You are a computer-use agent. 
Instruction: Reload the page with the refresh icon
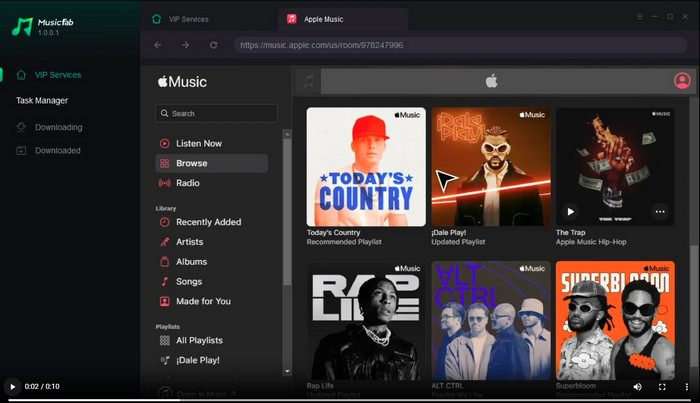point(214,45)
